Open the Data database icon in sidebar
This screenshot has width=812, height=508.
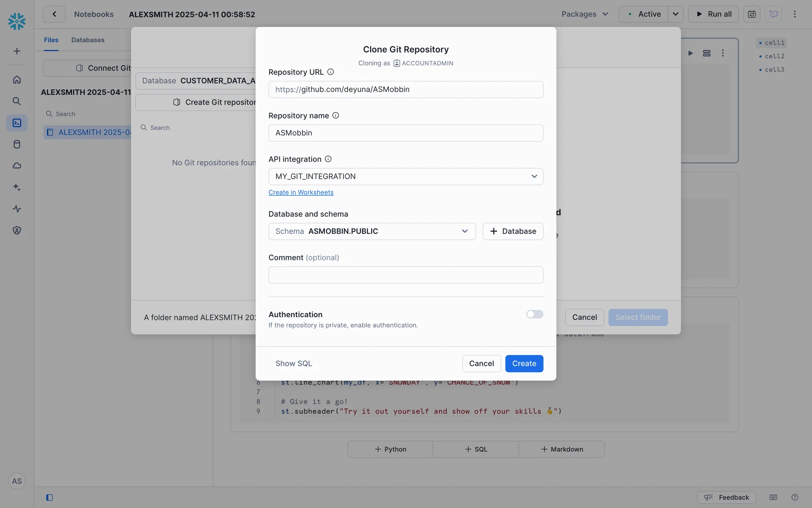(17, 144)
